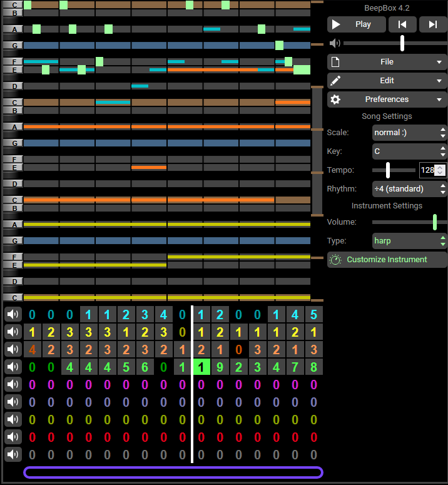448x485 pixels.
Task: Click the pencil icon on the Edit menu
Action: 335,81
